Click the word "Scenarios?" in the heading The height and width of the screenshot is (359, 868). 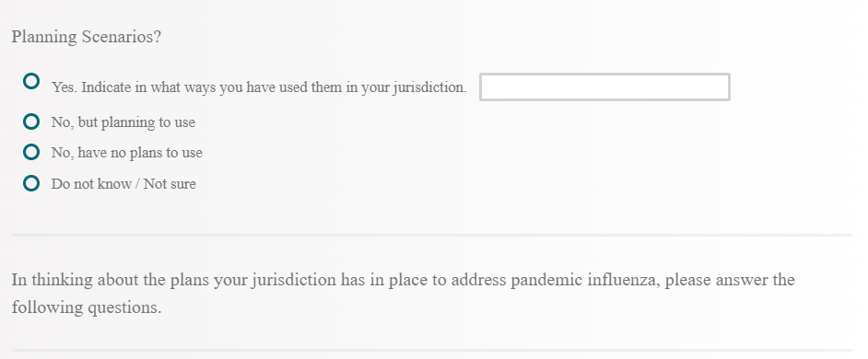(x=122, y=37)
